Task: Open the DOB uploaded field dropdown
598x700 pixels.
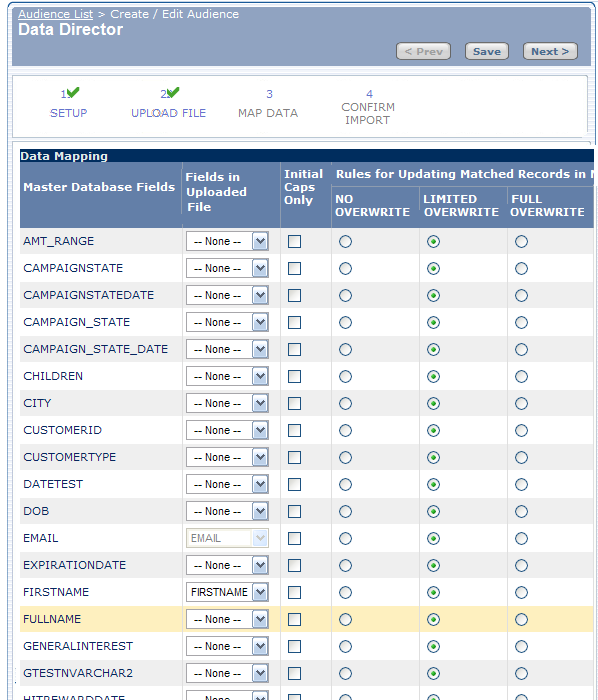Action: [x=227, y=511]
